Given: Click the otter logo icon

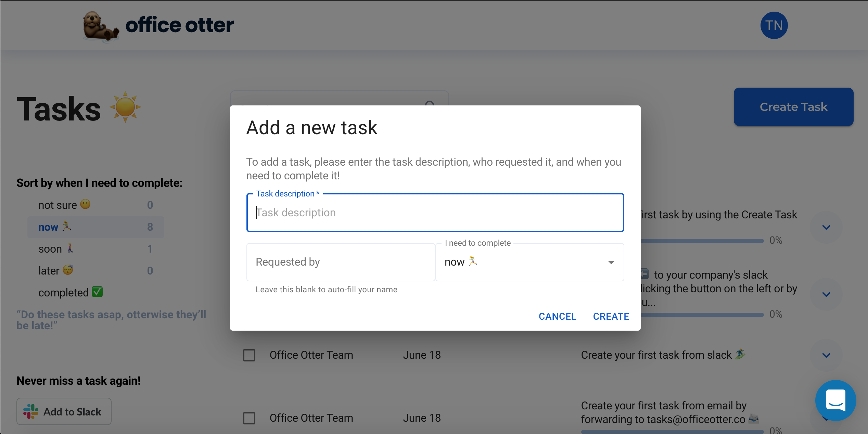Looking at the screenshot, I should [100, 26].
